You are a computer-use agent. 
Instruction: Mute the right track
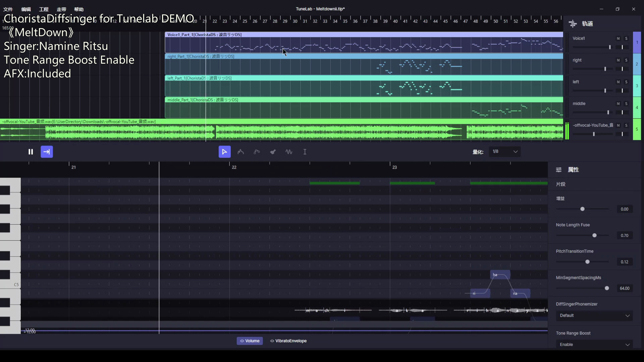tap(618, 60)
